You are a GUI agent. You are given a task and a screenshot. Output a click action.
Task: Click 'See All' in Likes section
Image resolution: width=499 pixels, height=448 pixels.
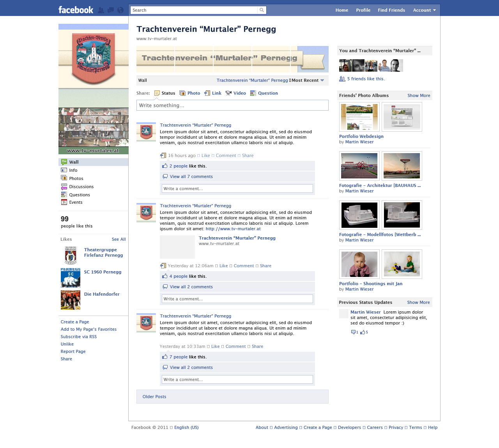pyautogui.click(x=119, y=239)
